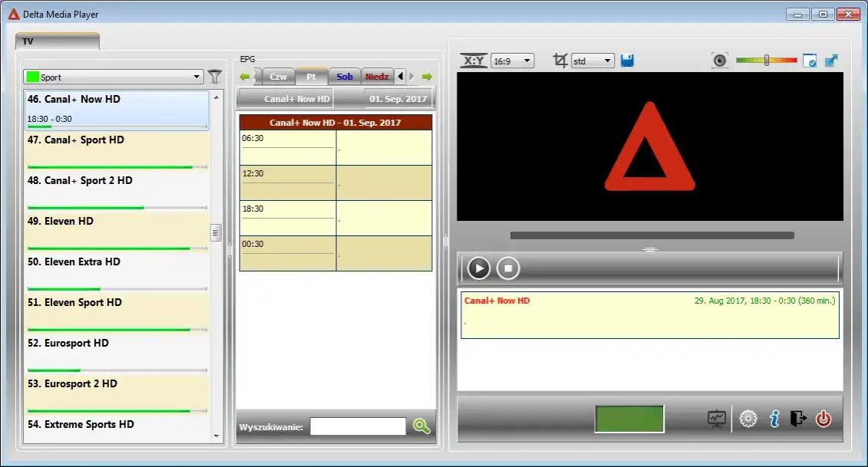The height and width of the screenshot is (467, 868).
Task: Open the settings gear in the bottom toolbar
Action: click(x=748, y=419)
